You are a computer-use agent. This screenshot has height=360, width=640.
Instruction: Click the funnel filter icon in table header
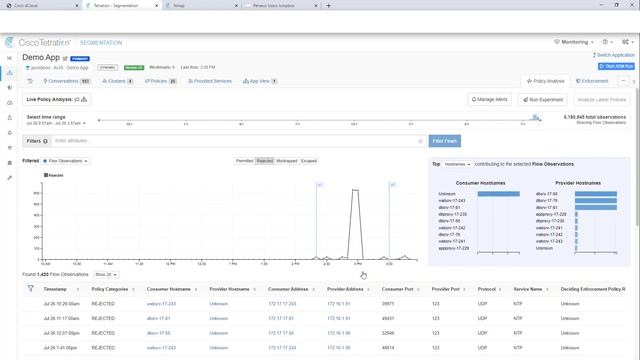tap(31, 289)
